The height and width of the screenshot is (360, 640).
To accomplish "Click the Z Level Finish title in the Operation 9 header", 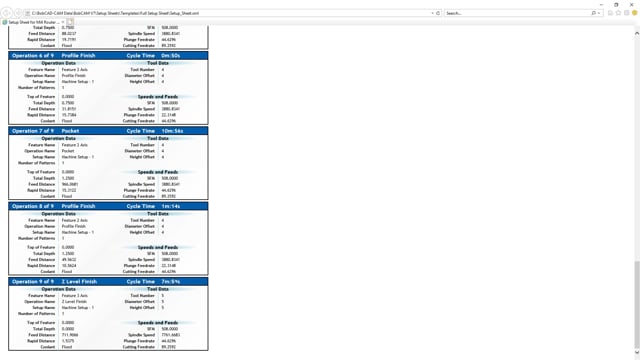I will [x=79, y=282].
